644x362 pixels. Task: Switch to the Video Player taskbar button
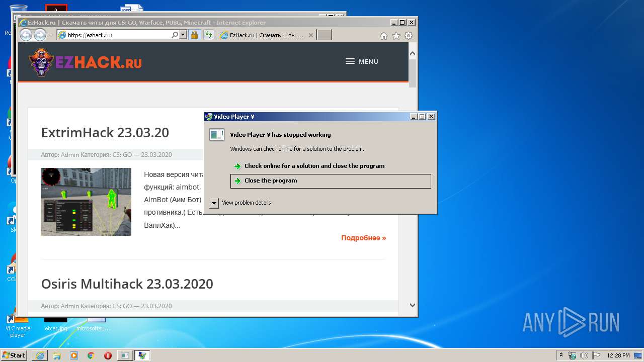125,355
